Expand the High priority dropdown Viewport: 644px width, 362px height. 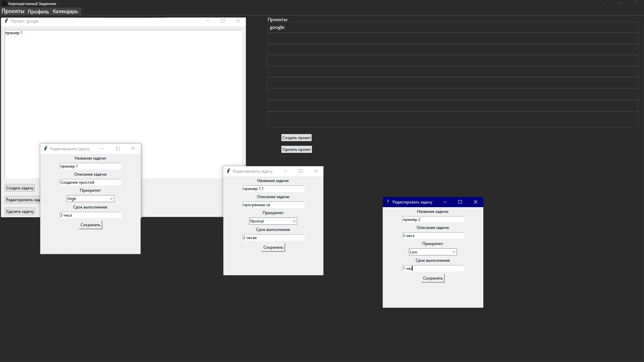pos(111,199)
